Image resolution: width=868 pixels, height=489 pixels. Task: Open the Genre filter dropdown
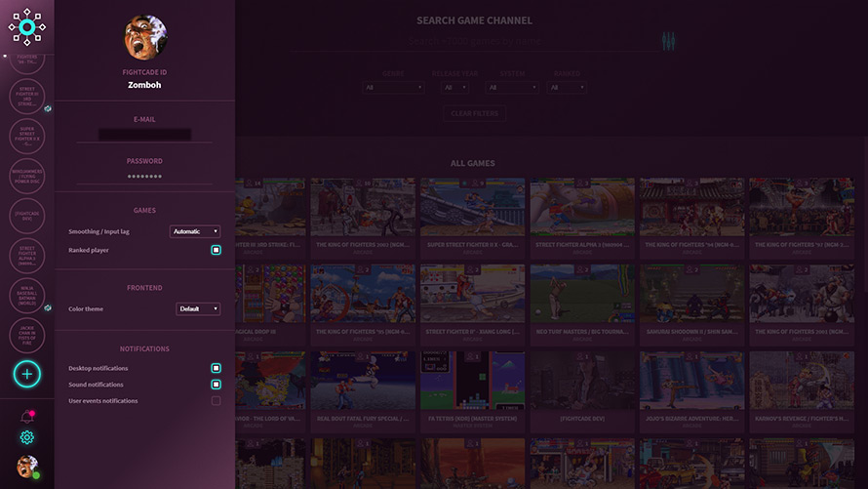pos(394,88)
